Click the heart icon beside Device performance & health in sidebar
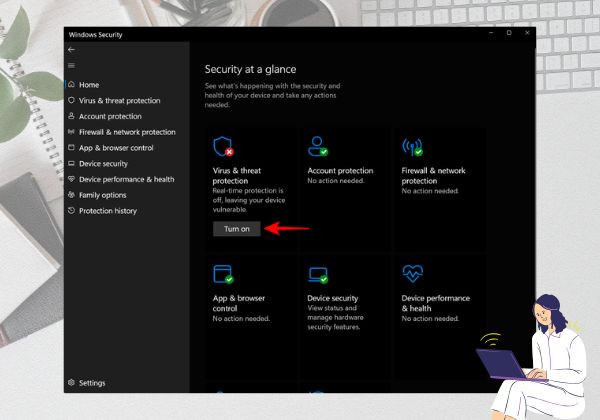600x420 pixels. pos(71,179)
